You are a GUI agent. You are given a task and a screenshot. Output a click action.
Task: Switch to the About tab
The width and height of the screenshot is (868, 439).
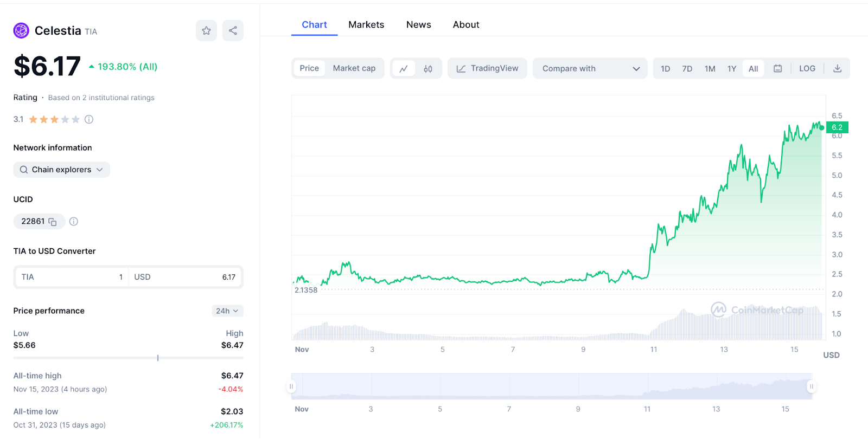[466, 25]
